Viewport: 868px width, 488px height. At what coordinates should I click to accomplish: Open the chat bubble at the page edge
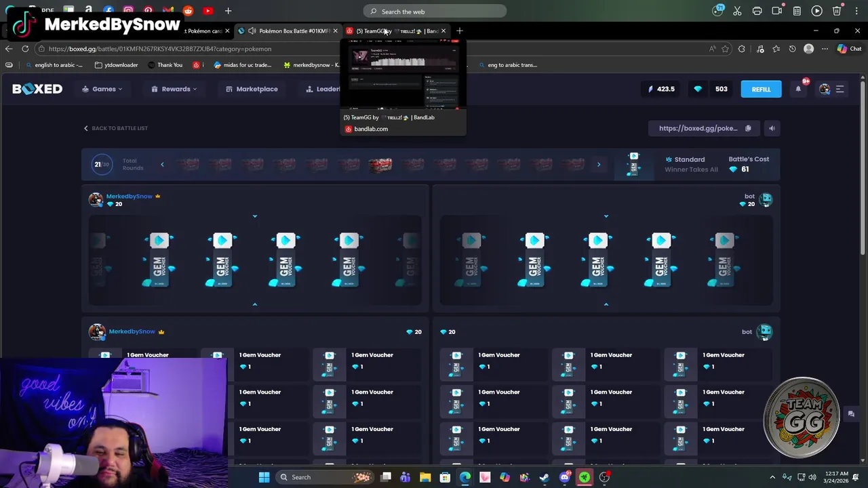point(851,414)
